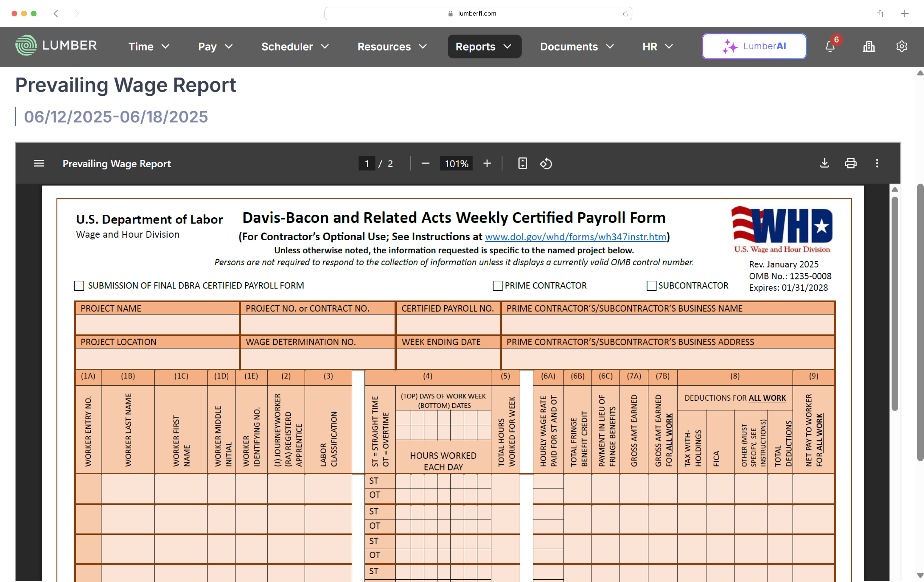Activate fit-to-page view in the PDF viewer
The width and height of the screenshot is (924, 582).
pyautogui.click(x=522, y=163)
